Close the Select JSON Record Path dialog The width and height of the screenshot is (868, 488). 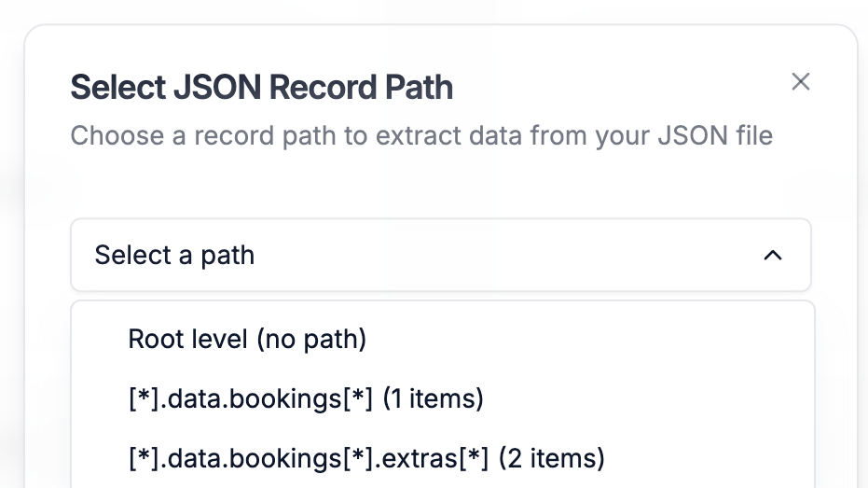(x=800, y=82)
